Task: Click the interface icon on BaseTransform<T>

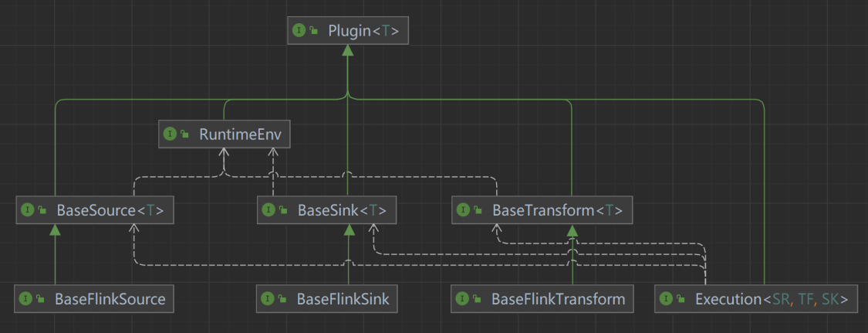Action: 463,210
